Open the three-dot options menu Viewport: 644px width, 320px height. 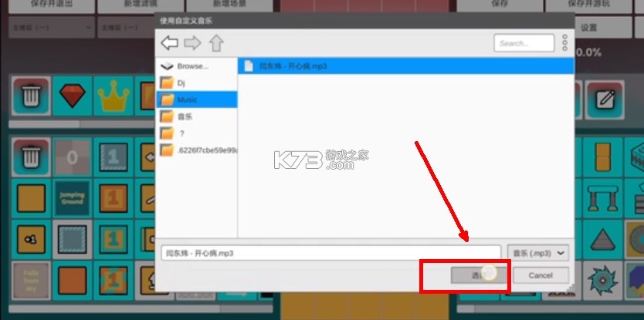565,42
